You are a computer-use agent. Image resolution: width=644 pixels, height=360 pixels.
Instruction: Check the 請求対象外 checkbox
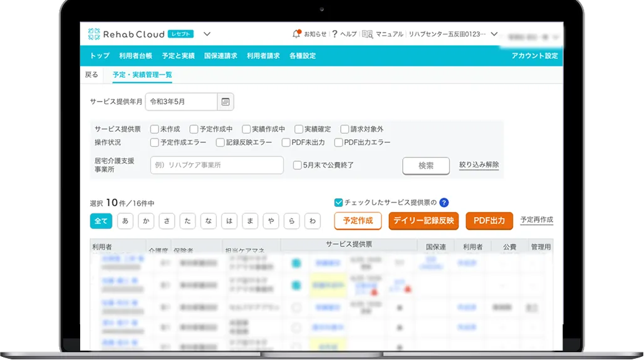coord(345,129)
